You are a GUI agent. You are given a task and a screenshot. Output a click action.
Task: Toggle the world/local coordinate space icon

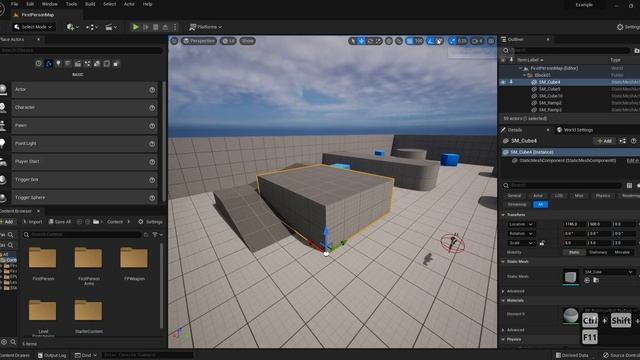click(389, 41)
